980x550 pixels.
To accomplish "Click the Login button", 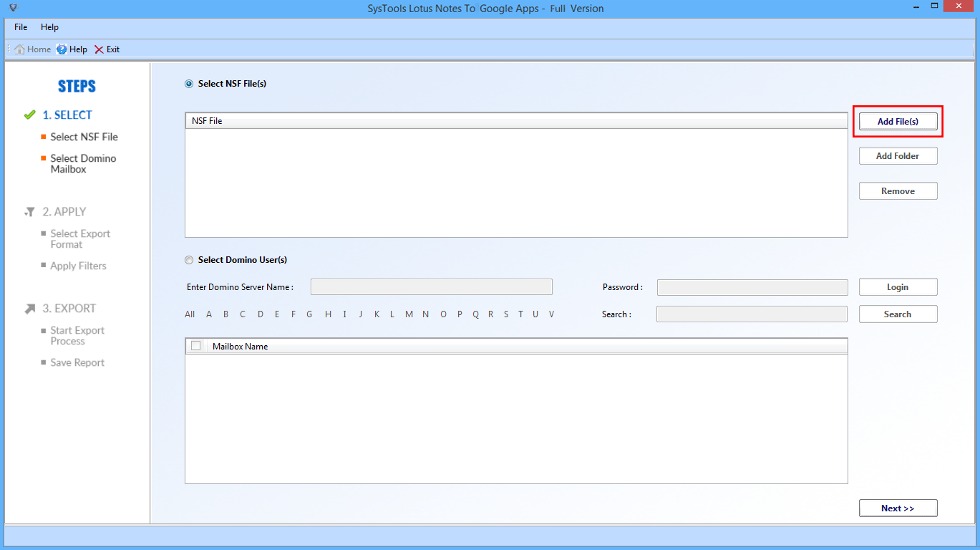I will pos(898,287).
